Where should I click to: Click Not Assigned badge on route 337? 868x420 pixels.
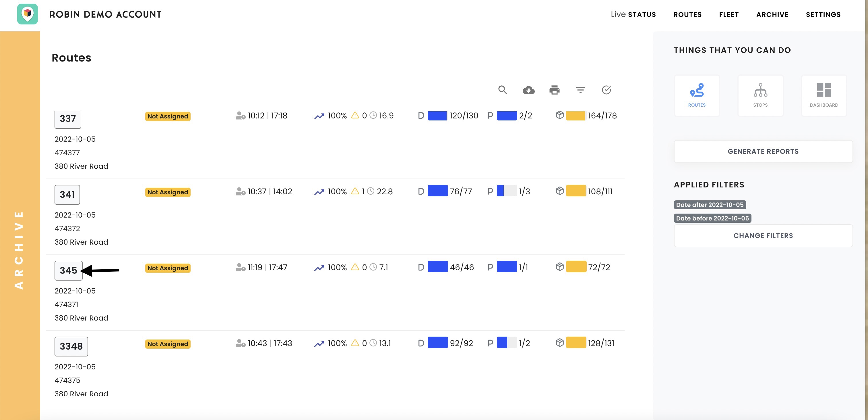[x=168, y=116]
